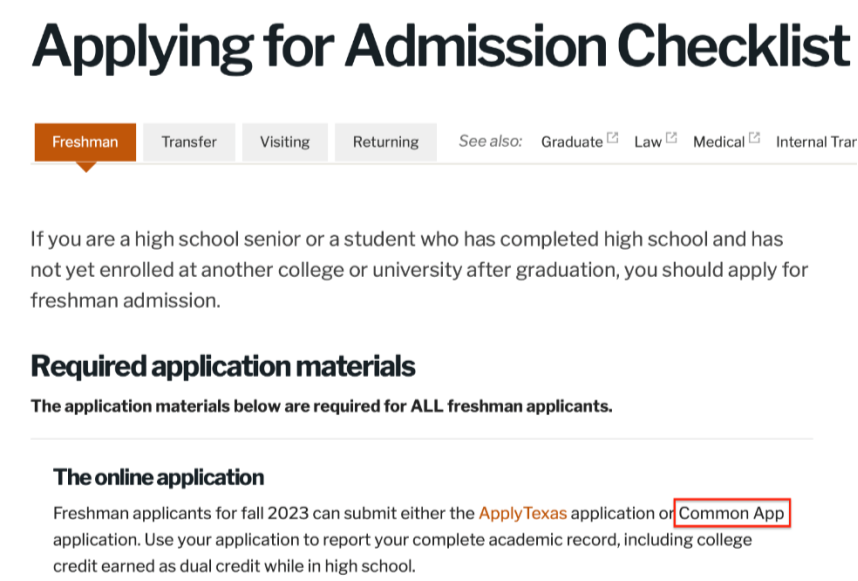This screenshot has width=858, height=581.
Task: Follow the Law link
Action: click(648, 142)
